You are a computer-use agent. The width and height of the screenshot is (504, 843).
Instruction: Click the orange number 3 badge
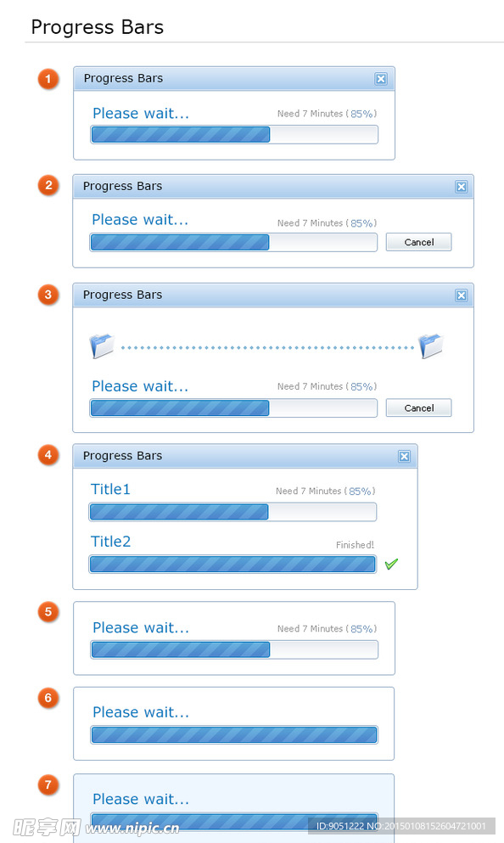(48, 294)
